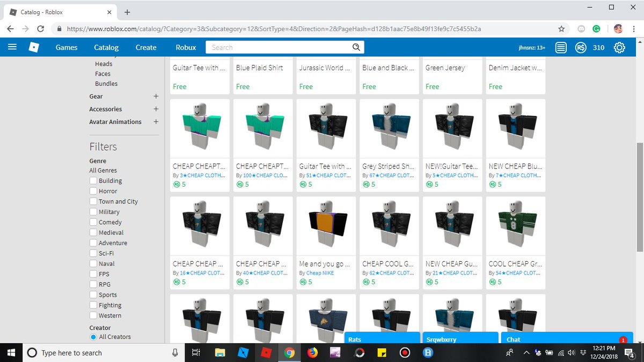
Task: Switch to Firefox on the taskbar
Action: pos(313,352)
